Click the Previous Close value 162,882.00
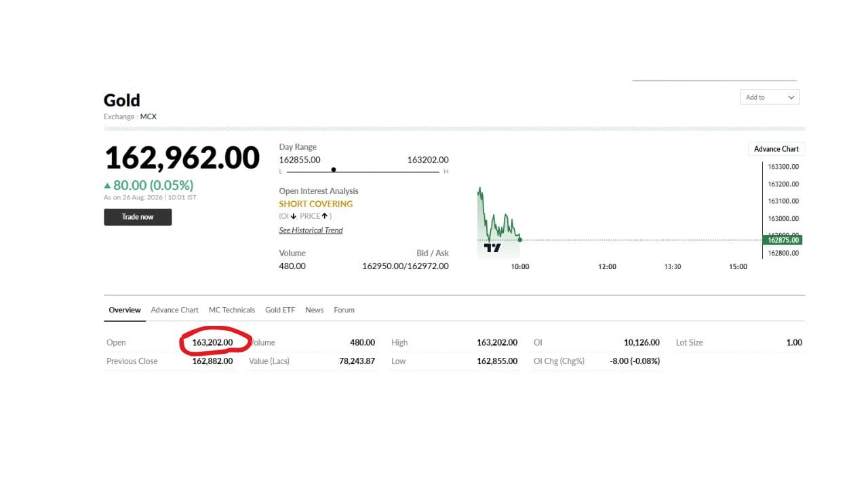The height and width of the screenshot is (488, 868). [x=212, y=361]
